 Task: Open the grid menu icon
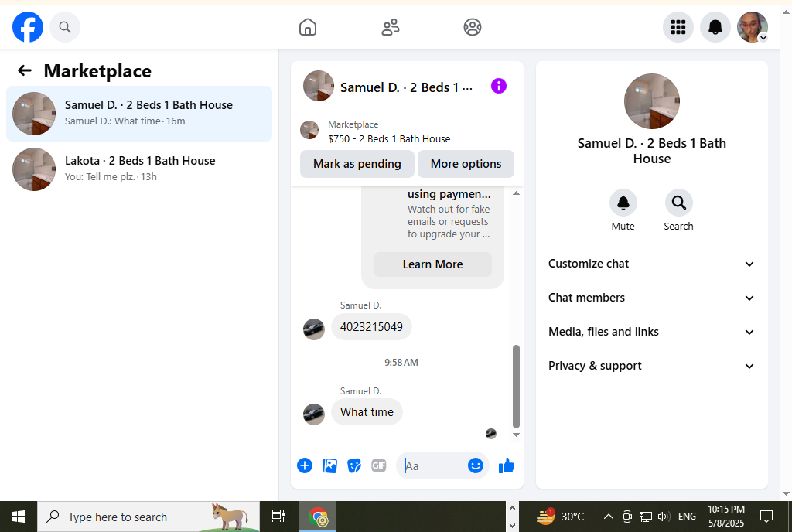678,27
